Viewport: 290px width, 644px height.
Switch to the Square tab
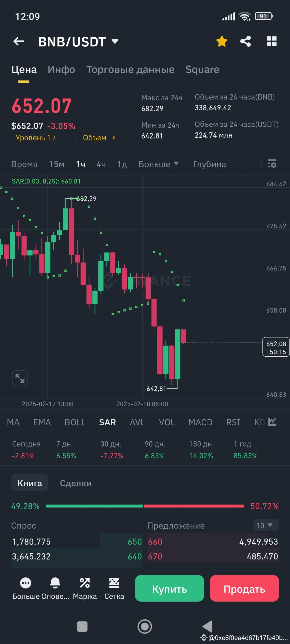tap(202, 69)
